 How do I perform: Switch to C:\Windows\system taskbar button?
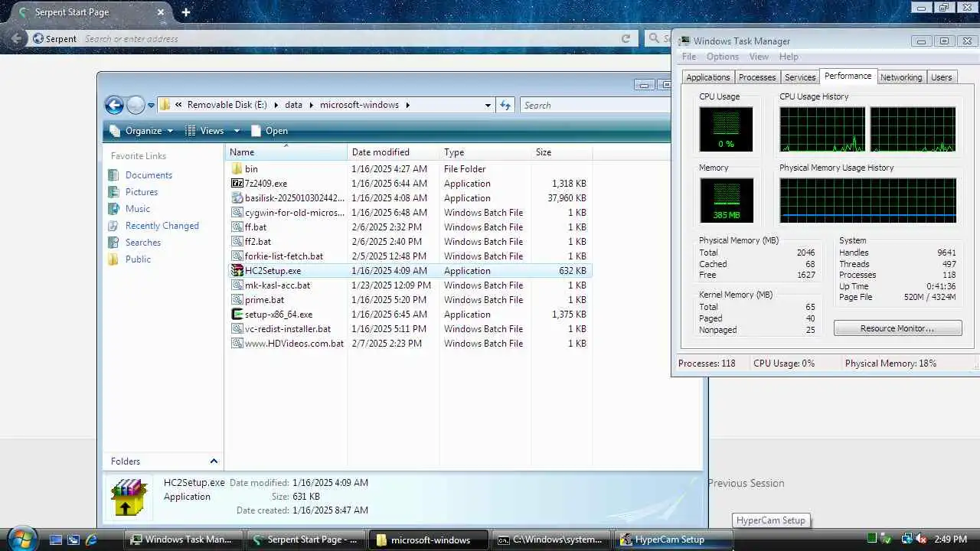coord(552,540)
